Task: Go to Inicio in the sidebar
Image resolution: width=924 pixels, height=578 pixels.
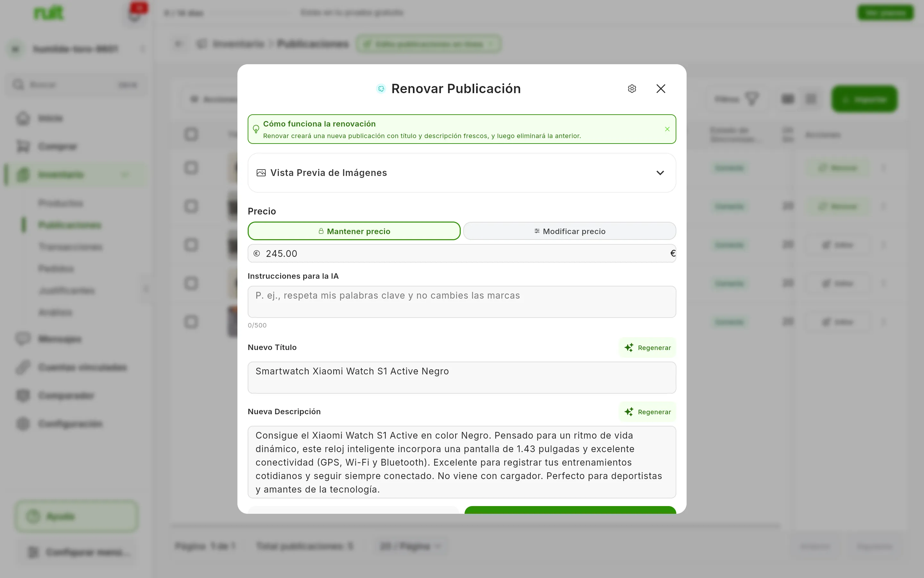Action: point(50,118)
